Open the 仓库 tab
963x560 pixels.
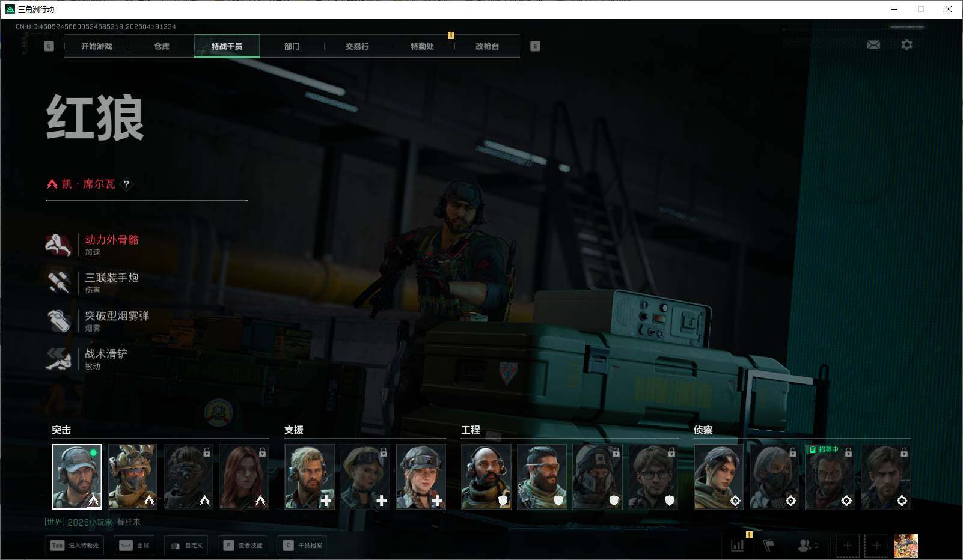162,46
